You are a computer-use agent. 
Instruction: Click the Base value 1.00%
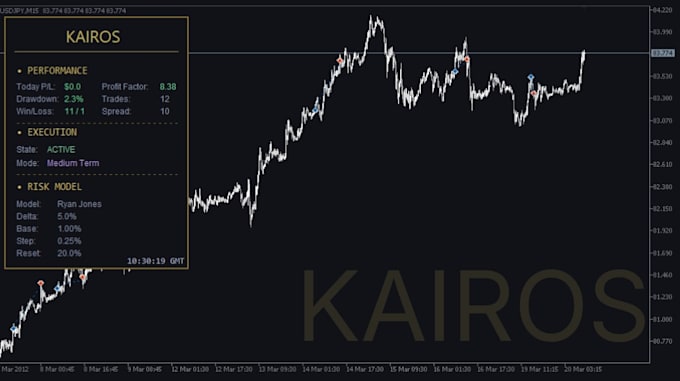click(x=69, y=228)
